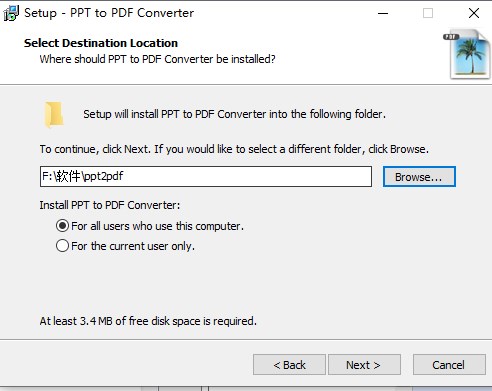Minimize the Setup window
Screen dimensions: 492x391
[x=383, y=13]
